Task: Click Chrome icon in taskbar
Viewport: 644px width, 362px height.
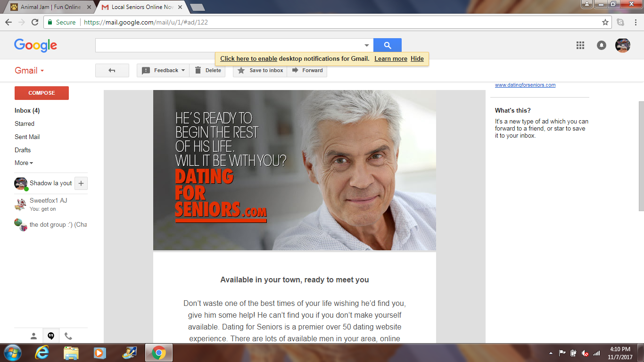Action: coord(159,353)
